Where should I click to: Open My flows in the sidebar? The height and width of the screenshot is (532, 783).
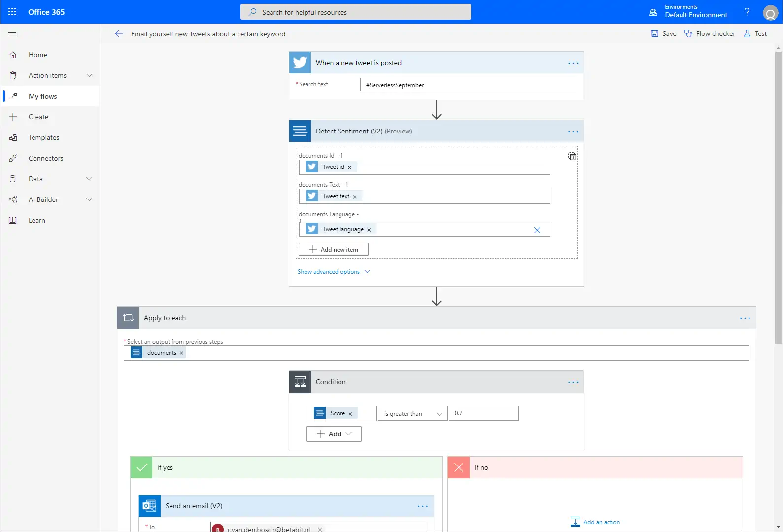[49, 96]
